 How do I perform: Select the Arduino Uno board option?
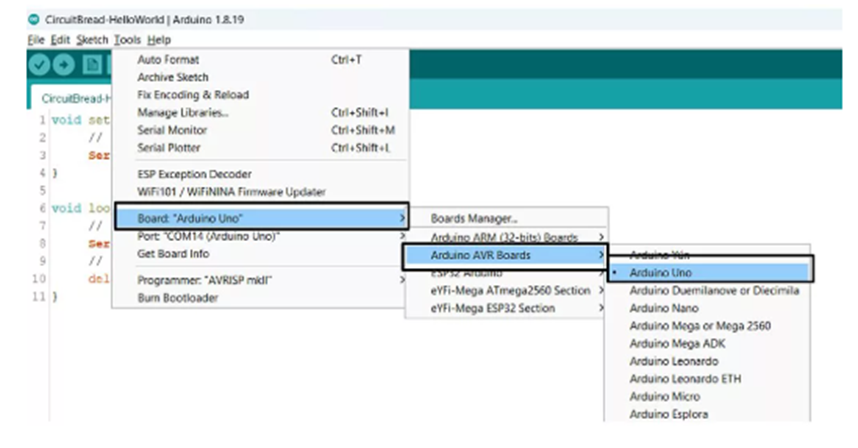click(x=709, y=273)
